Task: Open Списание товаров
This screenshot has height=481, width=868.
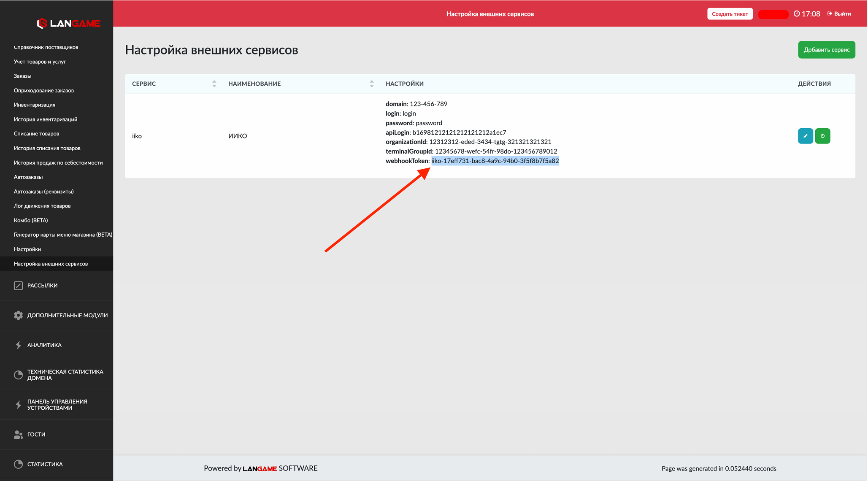Action: (x=36, y=134)
